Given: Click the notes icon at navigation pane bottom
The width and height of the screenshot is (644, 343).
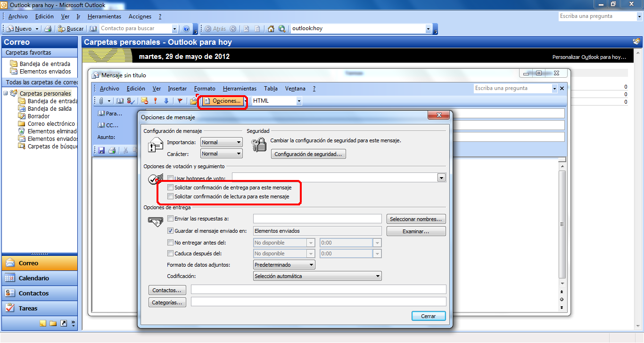Looking at the screenshot, I should point(43,323).
